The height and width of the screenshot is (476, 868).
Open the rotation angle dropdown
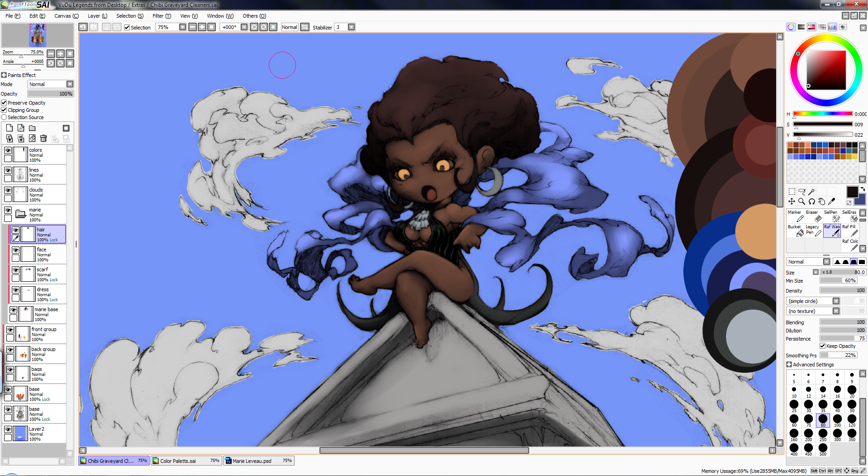(x=244, y=27)
